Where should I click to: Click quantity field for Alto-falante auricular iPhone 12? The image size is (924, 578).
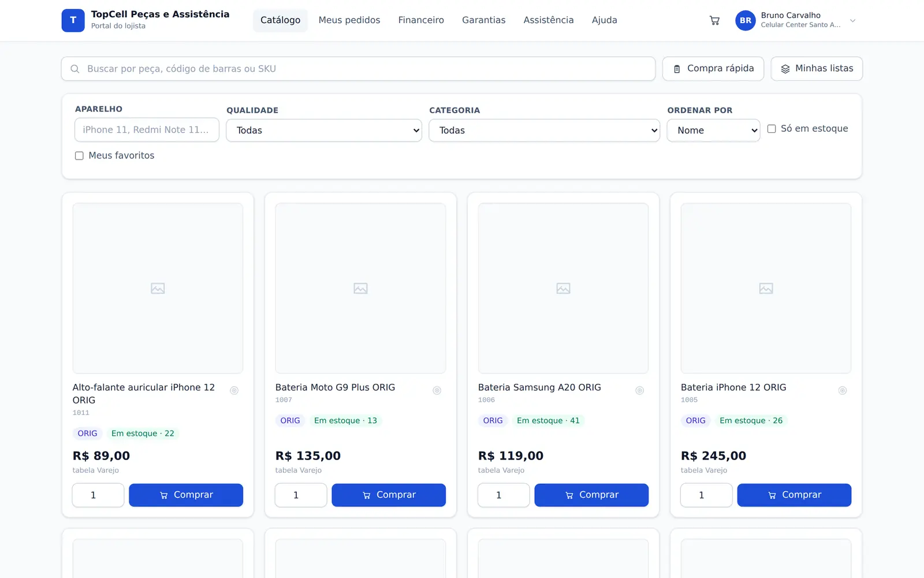tap(98, 495)
